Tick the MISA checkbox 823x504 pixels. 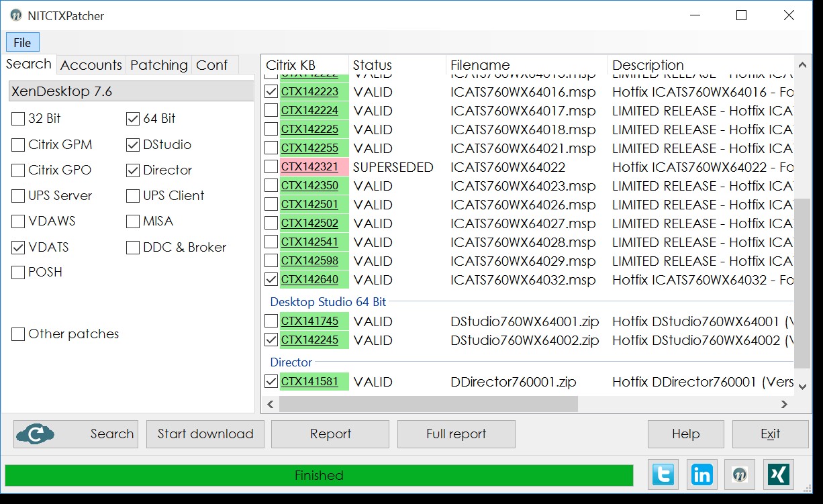tap(133, 221)
